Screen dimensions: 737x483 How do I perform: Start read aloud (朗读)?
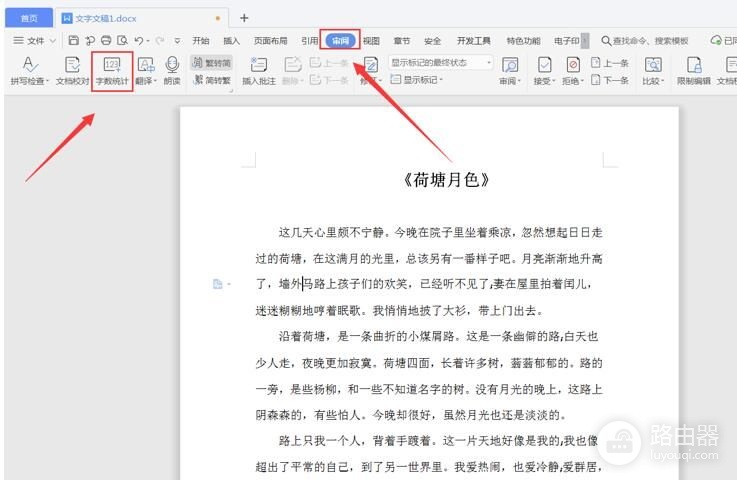point(172,70)
